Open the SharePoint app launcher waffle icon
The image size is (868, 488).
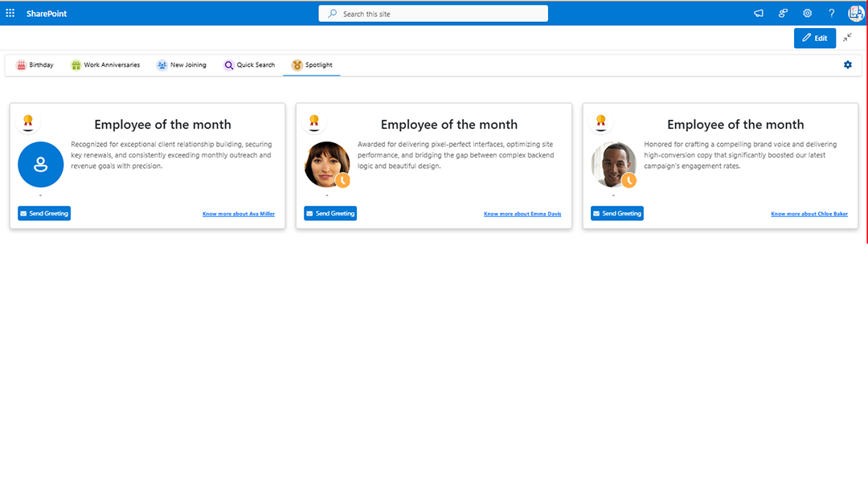[10, 13]
